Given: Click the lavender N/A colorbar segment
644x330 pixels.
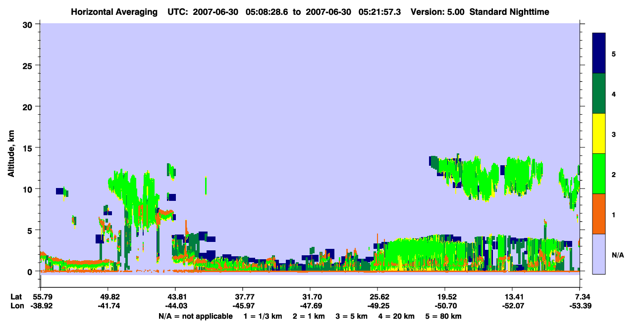Looking at the screenshot, I should tap(599, 254).
